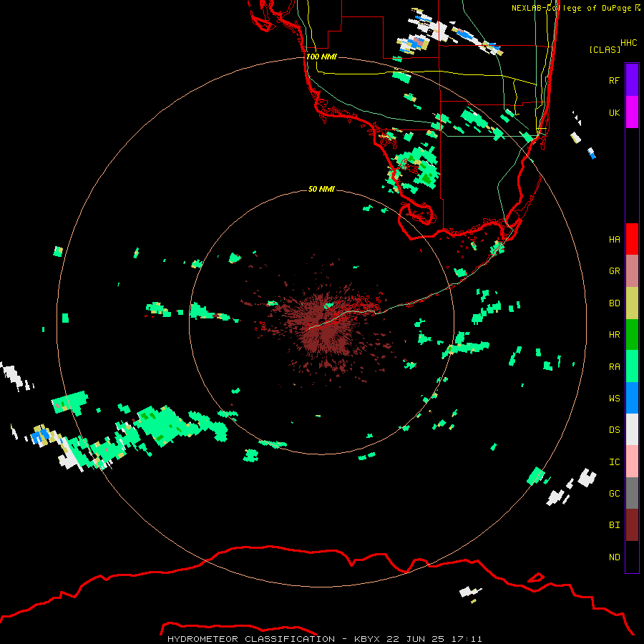Click the magenta UK legend swatch
Viewport: 644px width, 644px height.
point(632,112)
